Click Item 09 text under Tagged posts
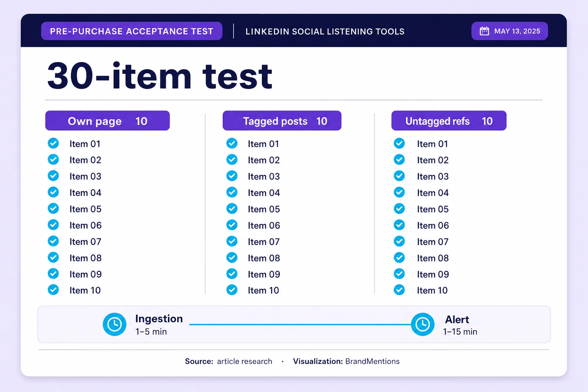This screenshot has height=392, width=588. click(x=264, y=274)
